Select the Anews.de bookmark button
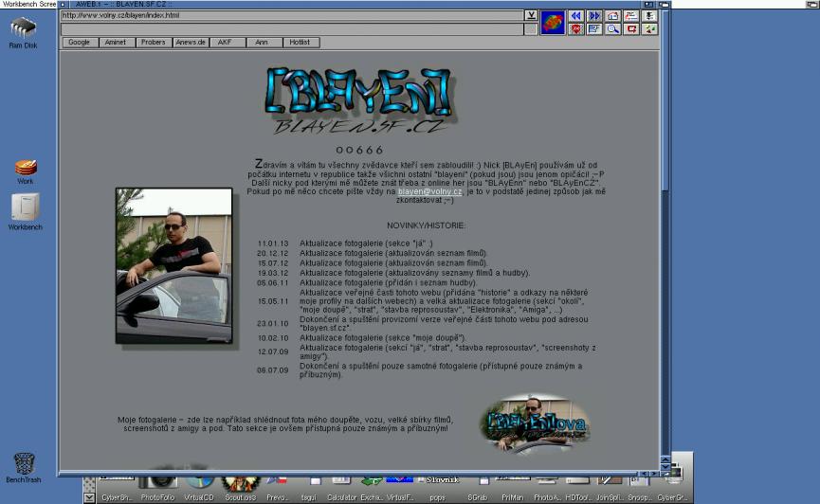Screen dimensions: 820x504 tap(190, 43)
